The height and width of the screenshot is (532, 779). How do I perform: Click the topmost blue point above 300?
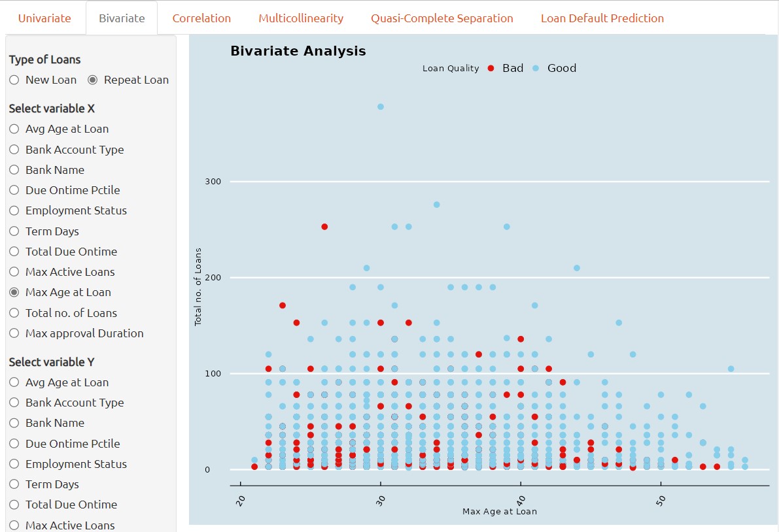(381, 107)
